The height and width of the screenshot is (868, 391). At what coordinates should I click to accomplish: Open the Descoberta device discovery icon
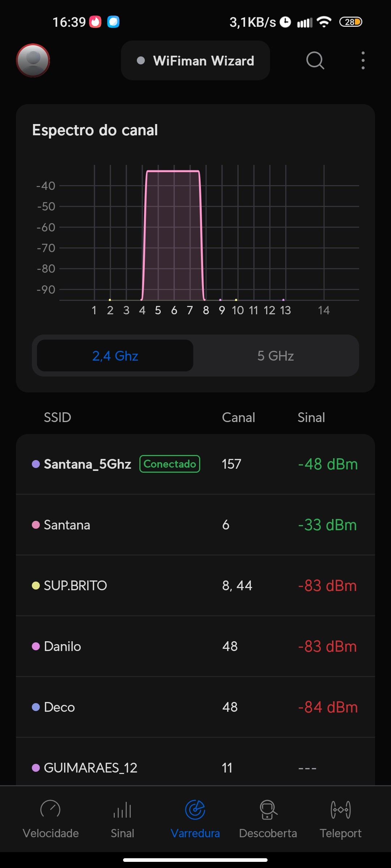coord(268,809)
